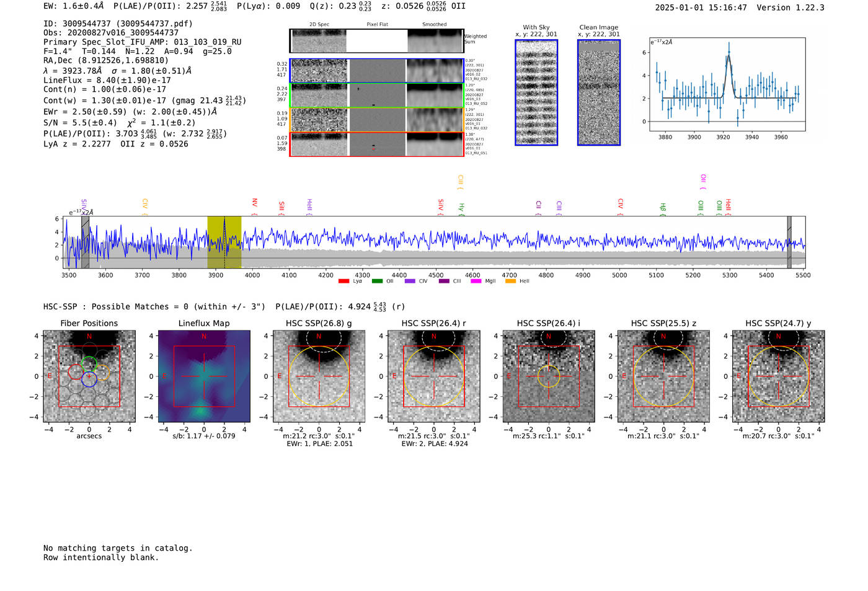Image resolution: width=868 pixels, height=591 pixels.
Task: Open the HSC SSP(26.8) g cutout
Action: pos(319,376)
